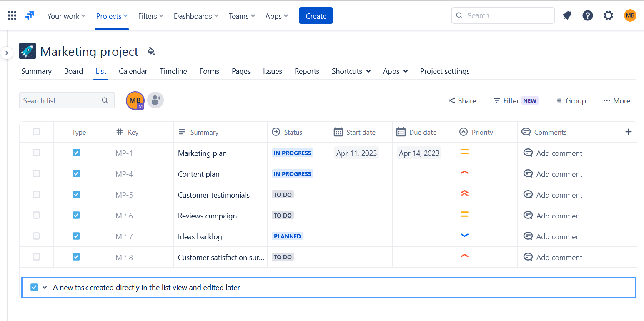
Task: Open the Projects navigation dropdown
Action: 111,16
